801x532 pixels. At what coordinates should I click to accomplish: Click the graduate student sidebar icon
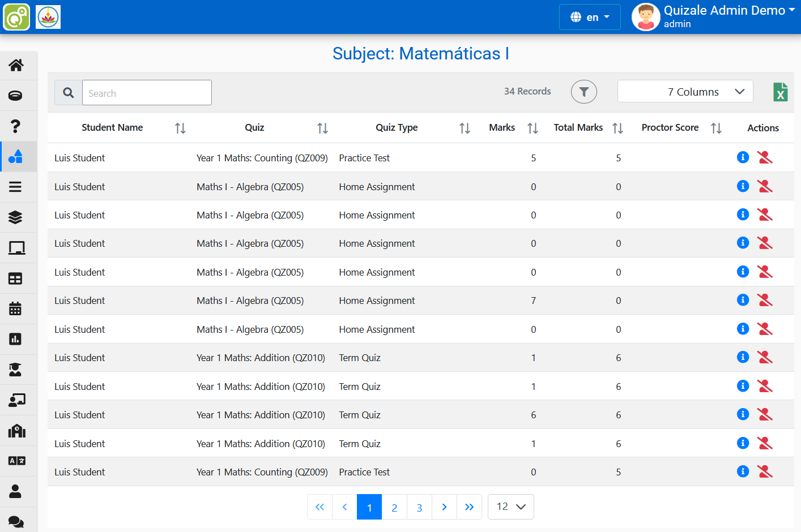click(16, 370)
